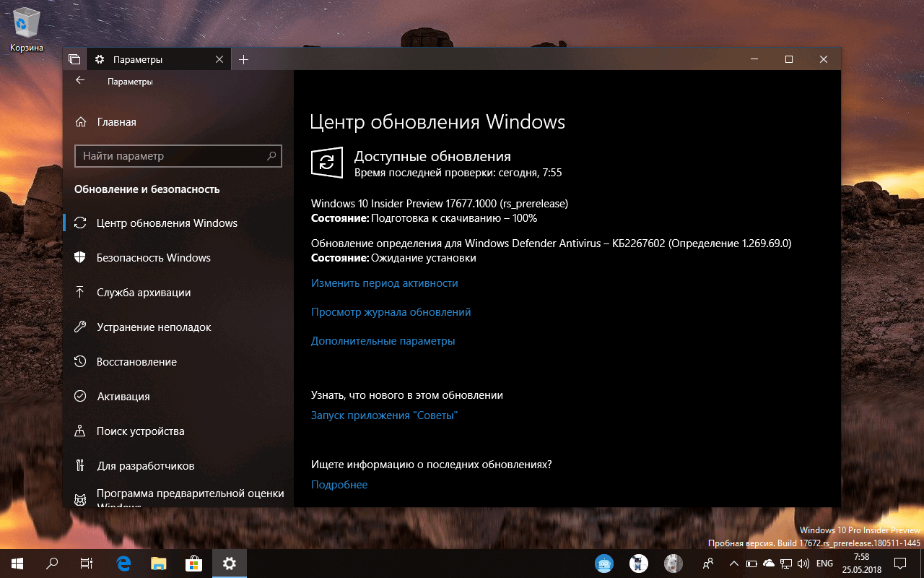Click the Windows 10 Insider Preview 17677.1000 update entry
The width and height of the screenshot is (924, 578).
coord(440,204)
